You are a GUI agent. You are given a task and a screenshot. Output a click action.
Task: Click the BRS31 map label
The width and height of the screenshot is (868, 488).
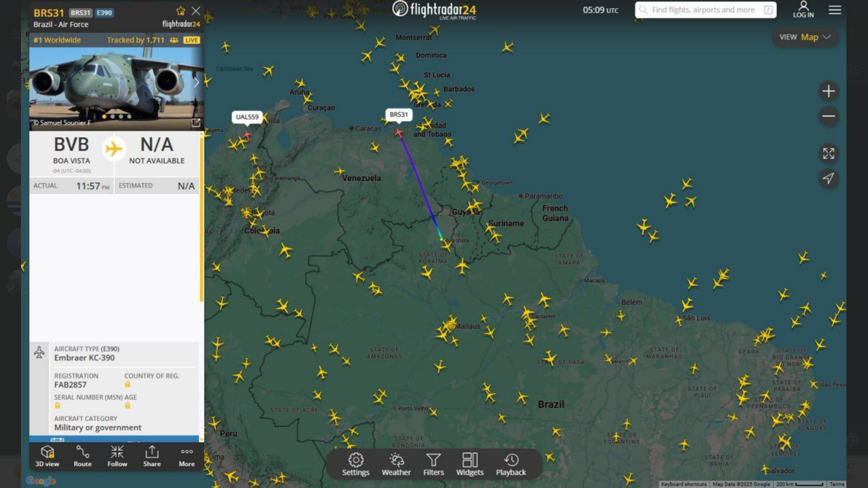pyautogui.click(x=399, y=115)
